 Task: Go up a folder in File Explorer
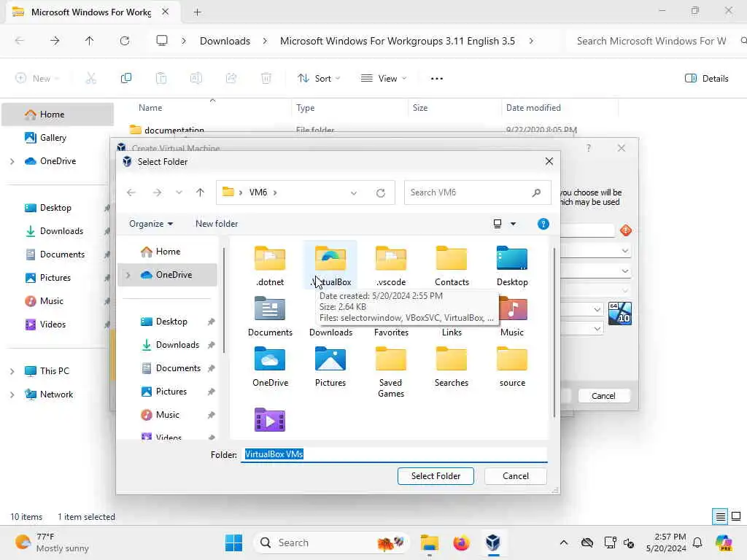coord(89,41)
